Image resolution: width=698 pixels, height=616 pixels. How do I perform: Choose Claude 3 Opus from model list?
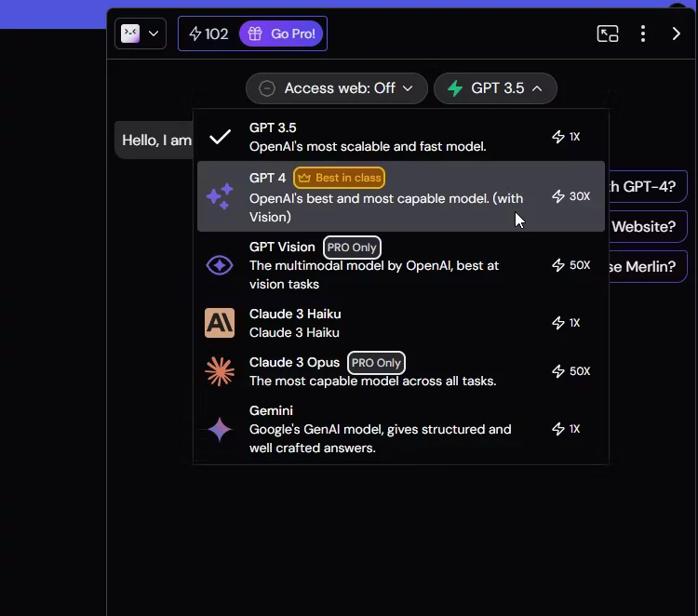point(400,371)
